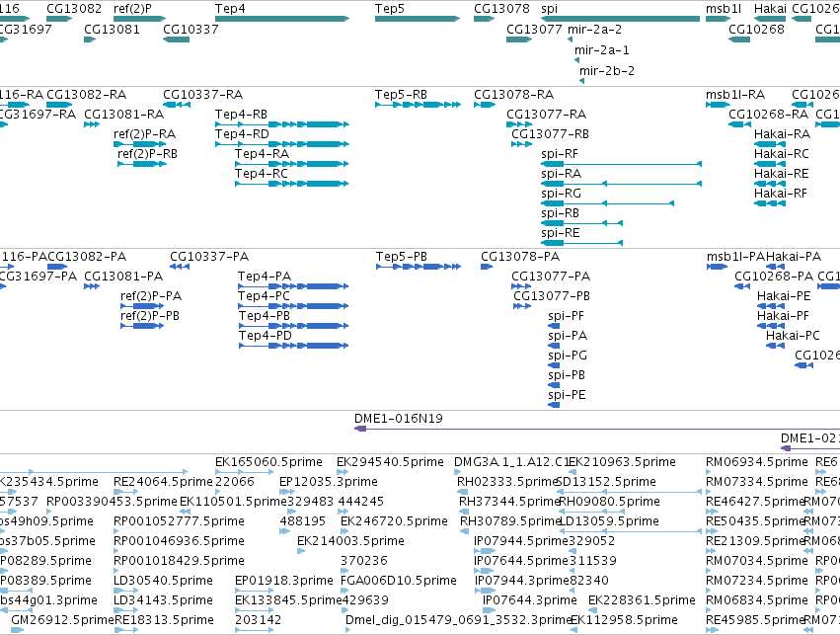This screenshot has height=635, width=840.
Task: Select the Tep4 gene bar in the top track
Action: pos(282,20)
